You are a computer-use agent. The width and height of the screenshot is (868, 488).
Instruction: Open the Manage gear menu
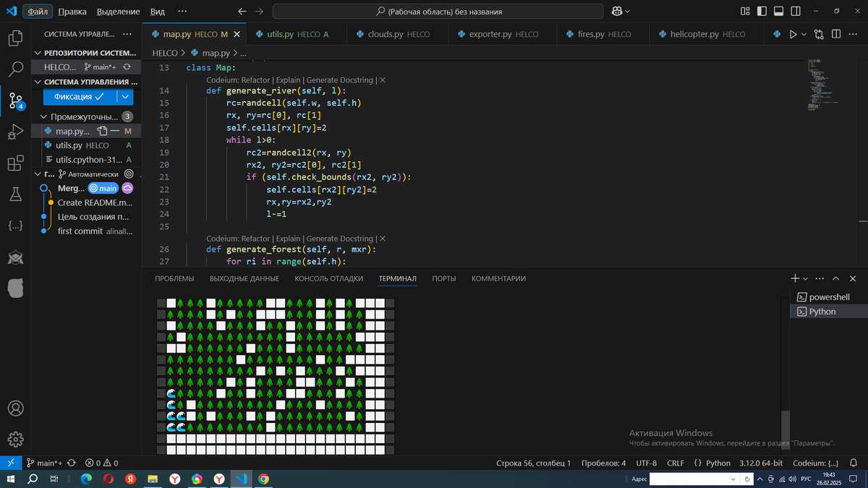click(x=15, y=439)
